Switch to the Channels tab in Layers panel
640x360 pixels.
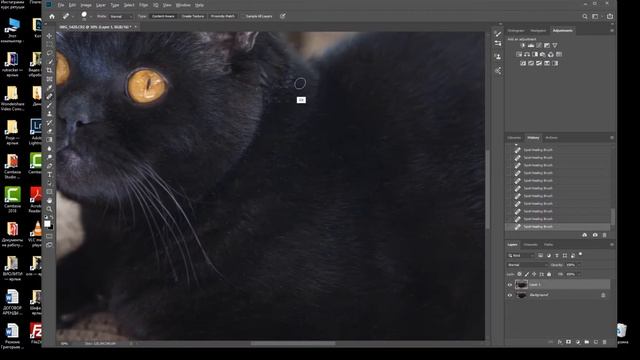coord(530,245)
